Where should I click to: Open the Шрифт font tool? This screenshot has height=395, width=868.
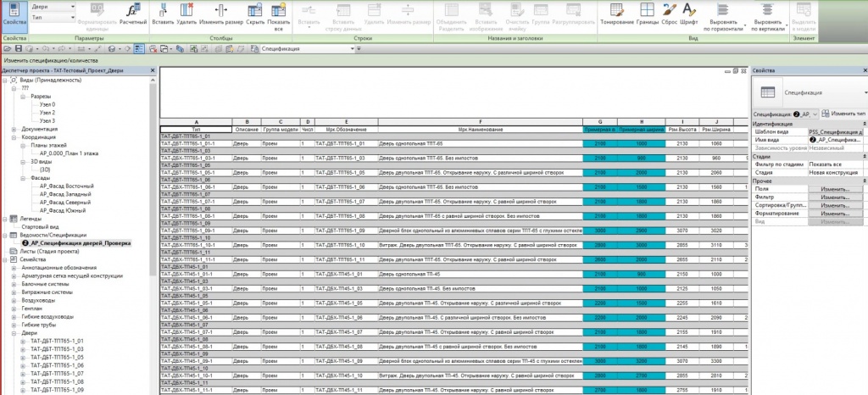pos(688,14)
